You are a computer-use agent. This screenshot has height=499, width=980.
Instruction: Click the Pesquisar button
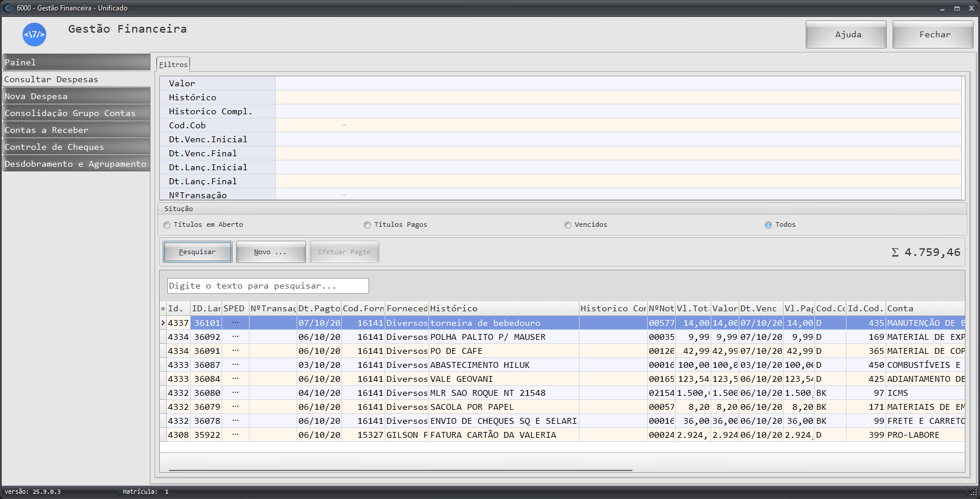[x=197, y=252]
